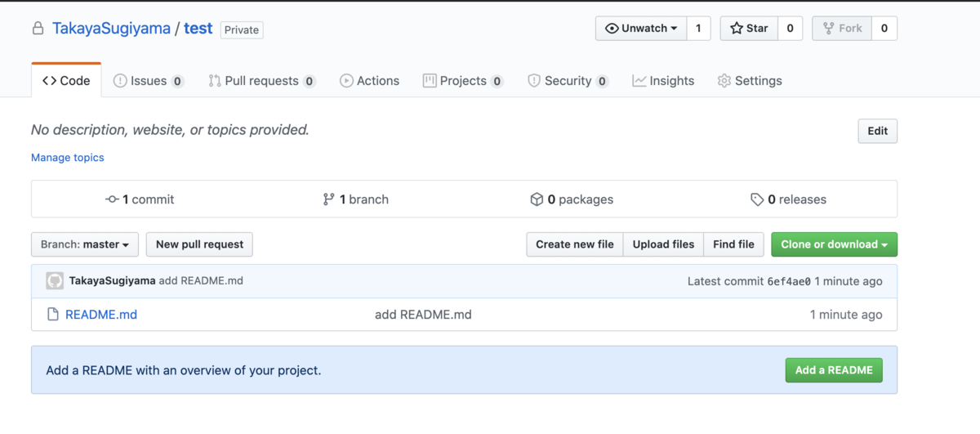Open the test repository name link
Screen dimensions: 980x434
[198, 29]
